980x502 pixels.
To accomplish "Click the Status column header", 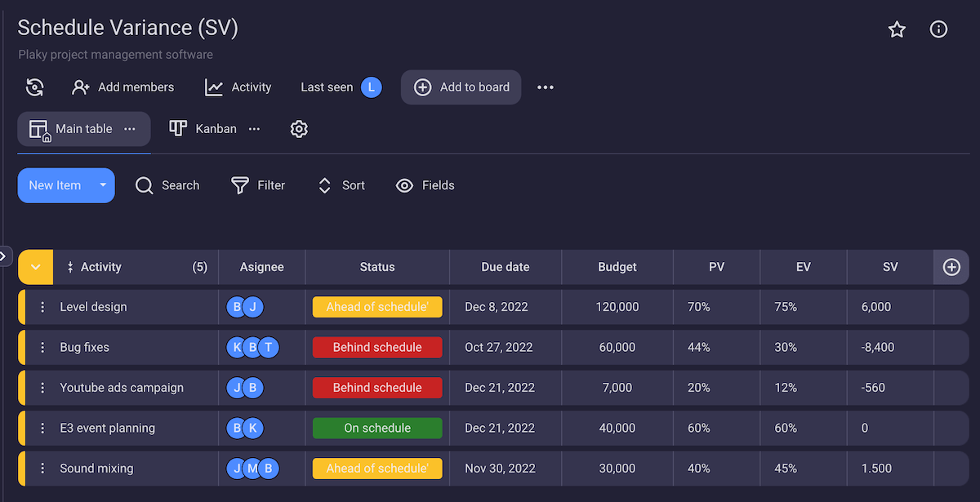I will coord(377,267).
